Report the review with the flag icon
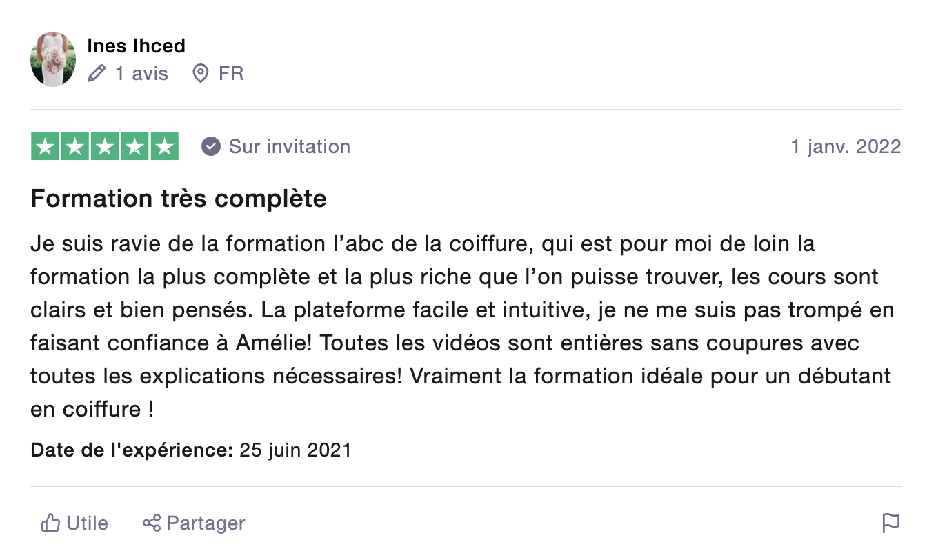This screenshot has height=560, width=927. tap(891, 523)
